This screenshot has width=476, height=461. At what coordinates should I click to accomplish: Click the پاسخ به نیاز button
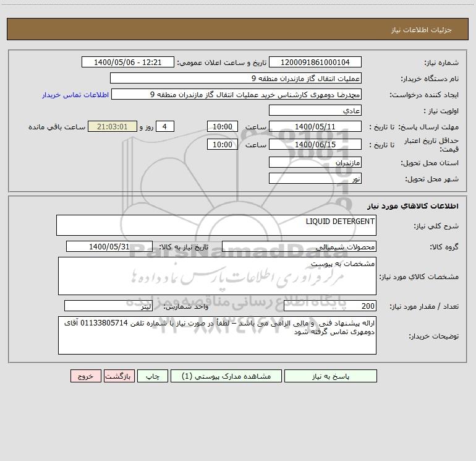(330, 376)
